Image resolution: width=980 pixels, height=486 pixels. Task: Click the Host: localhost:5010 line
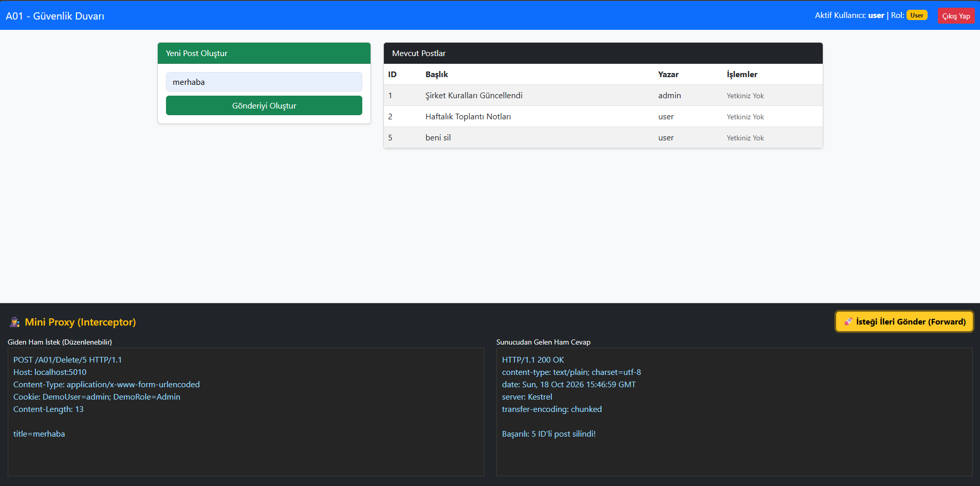tap(50, 372)
